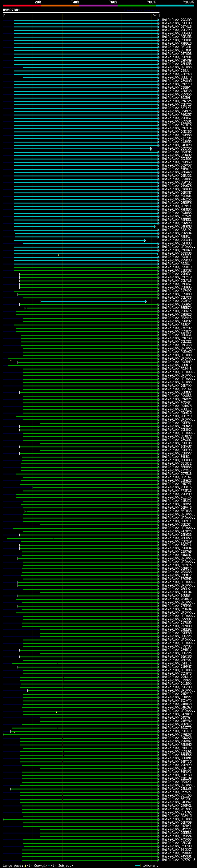Image resolution: width=197 pixels, height=868 pixels.
Task: Click the hit UniRef100_P46257
Action: [x=177, y=115]
